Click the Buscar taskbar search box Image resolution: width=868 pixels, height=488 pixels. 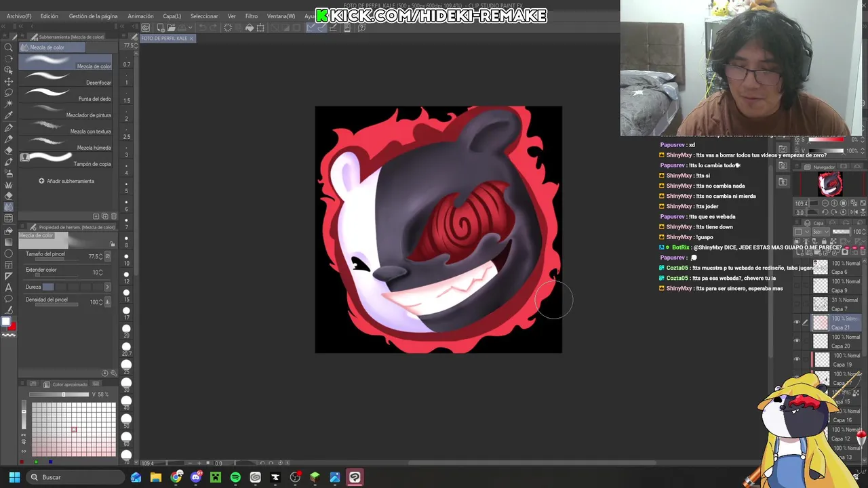tap(75, 477)
